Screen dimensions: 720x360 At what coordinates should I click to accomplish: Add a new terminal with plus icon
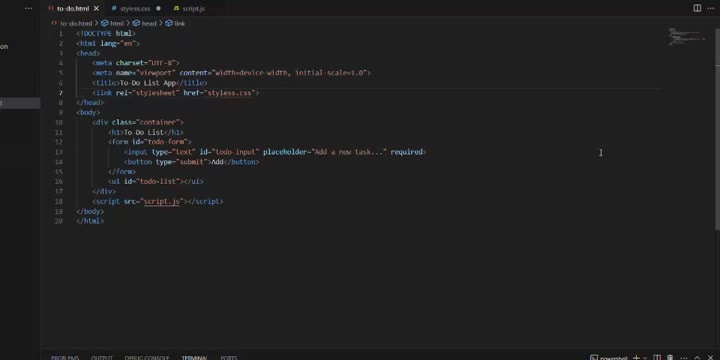pyautogui.click(x=636, y=357)
